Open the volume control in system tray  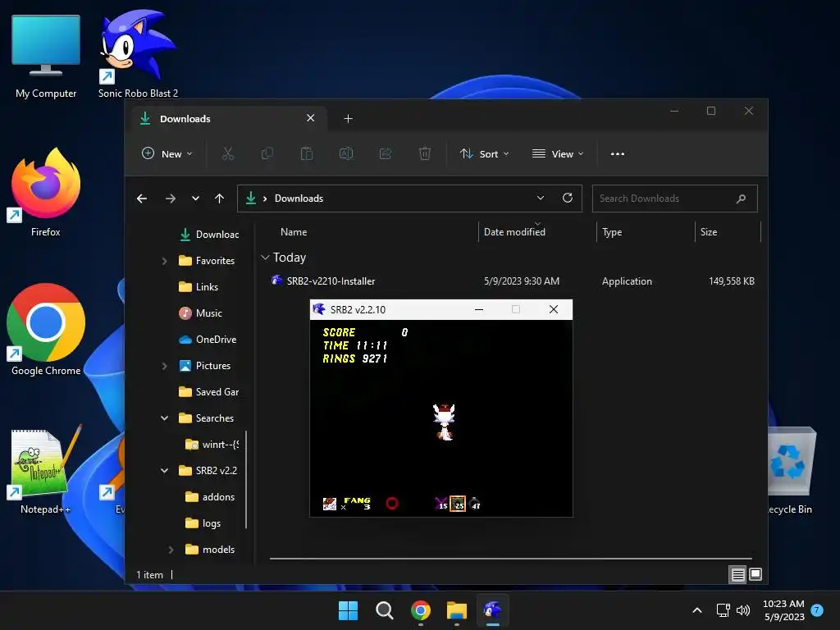pos(743,610)
